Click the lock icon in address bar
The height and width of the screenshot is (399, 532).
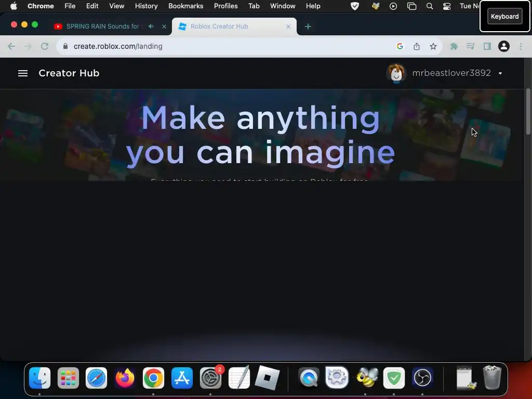click(65, 46)
